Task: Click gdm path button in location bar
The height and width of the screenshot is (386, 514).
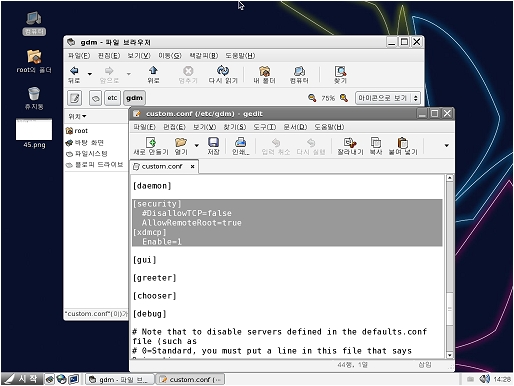Action: 134,98
